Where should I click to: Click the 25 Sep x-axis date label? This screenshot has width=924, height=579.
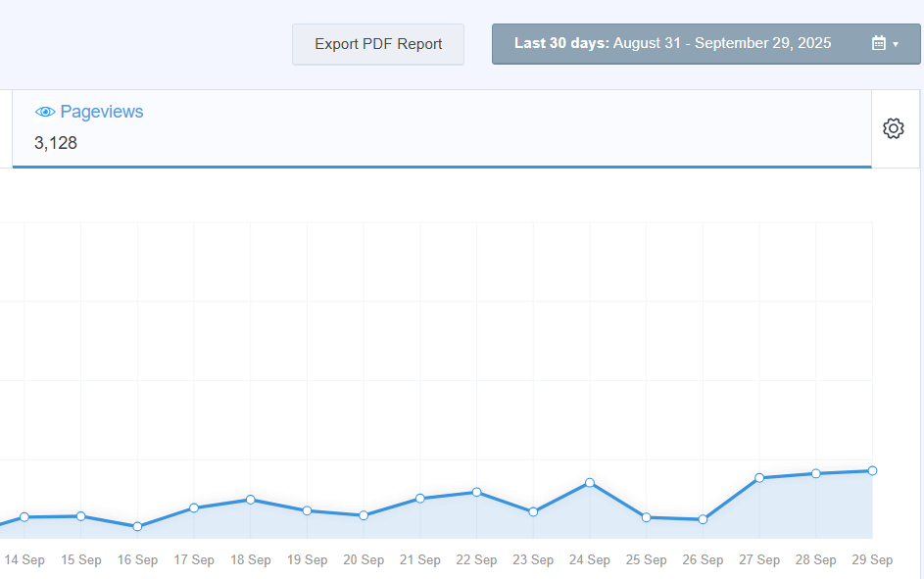[x=646, y=560]
